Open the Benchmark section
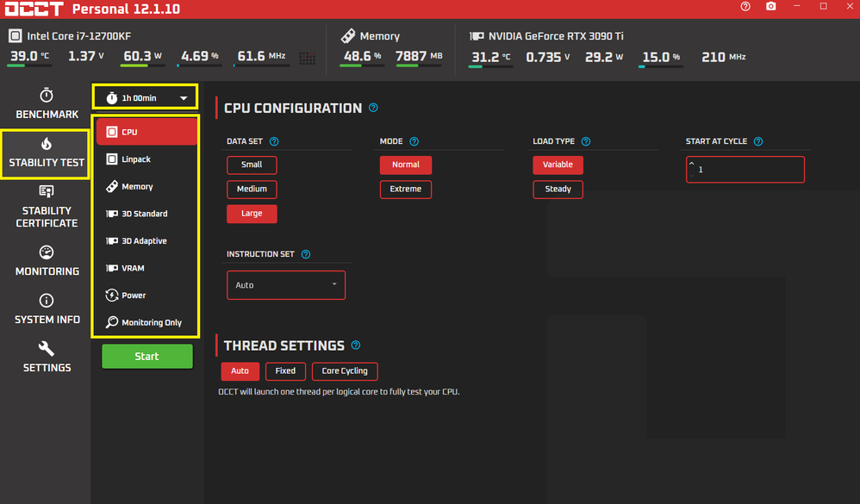The image size is (860, 504). click(47, 103)
